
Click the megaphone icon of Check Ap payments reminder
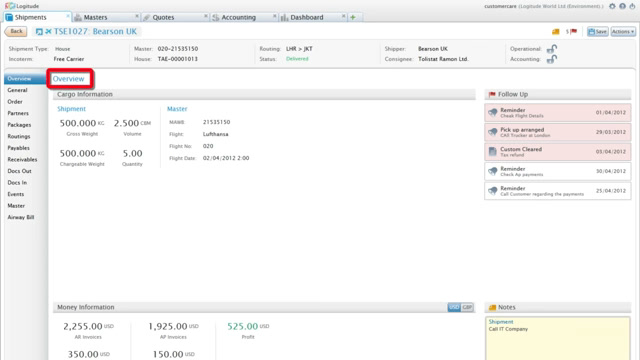pos(493,171)
